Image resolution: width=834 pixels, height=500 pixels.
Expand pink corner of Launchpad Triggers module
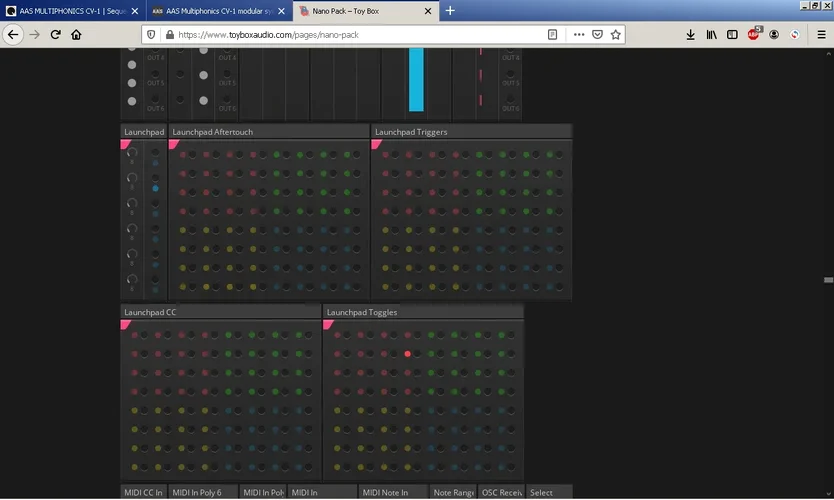[x=376, y=144]
